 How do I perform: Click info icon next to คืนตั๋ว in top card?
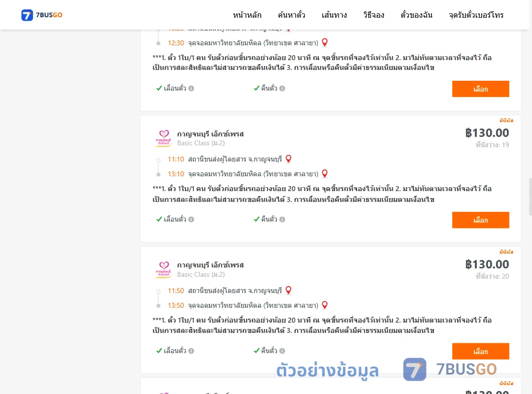click(282, 88)
